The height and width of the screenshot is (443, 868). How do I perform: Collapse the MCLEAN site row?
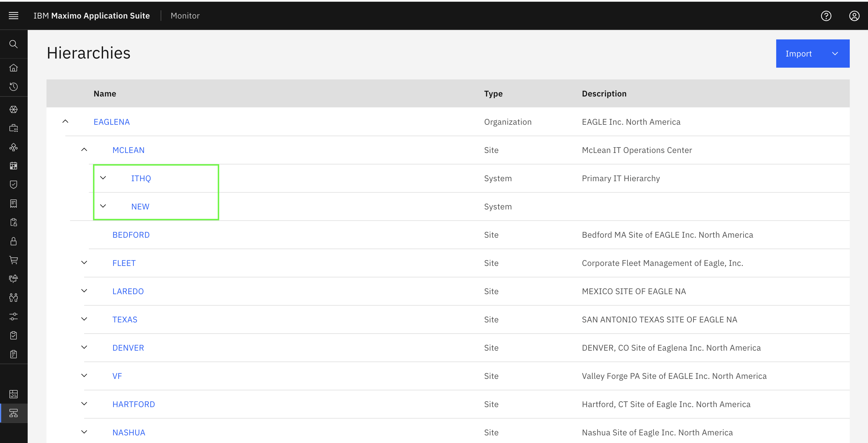tap(84, 150)
